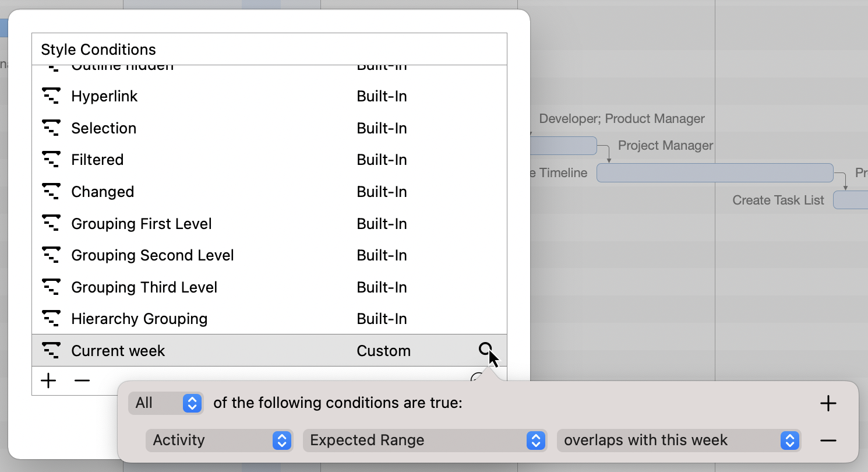
Task: Click the style icon next to Hierarchy Grouping
Action: 51,318
